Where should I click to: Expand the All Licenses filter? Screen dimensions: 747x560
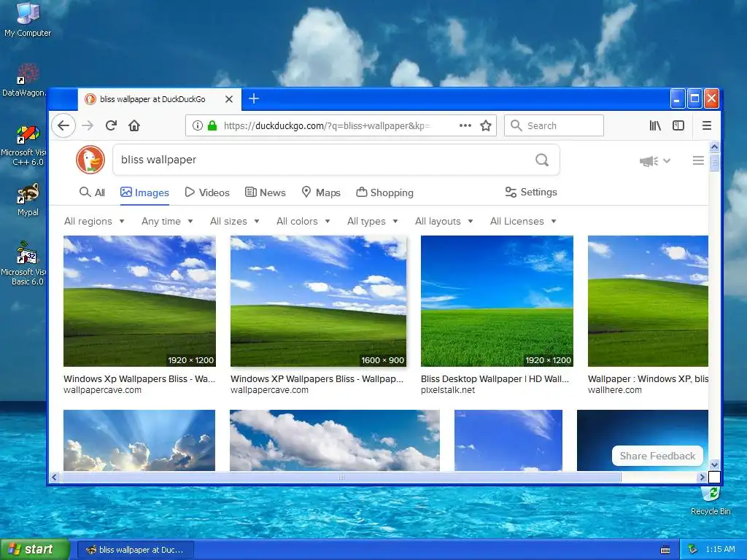[x=524, y=222]
